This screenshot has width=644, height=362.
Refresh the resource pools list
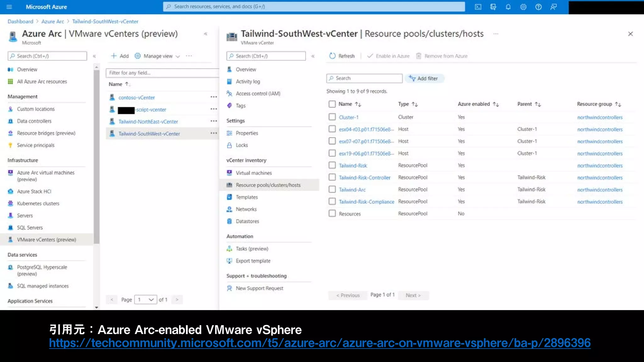coord(342,56)
